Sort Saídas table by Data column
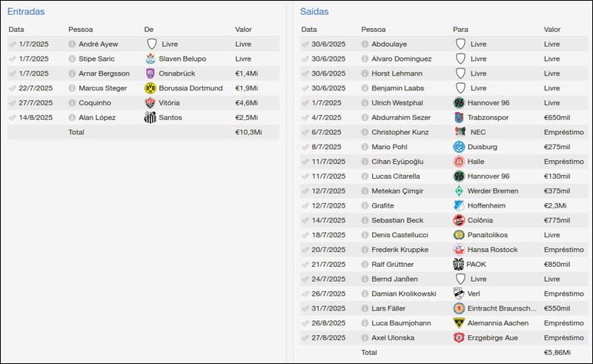This screenshot has width=593, height=364. pyautogui.click(x=309, y=30)
